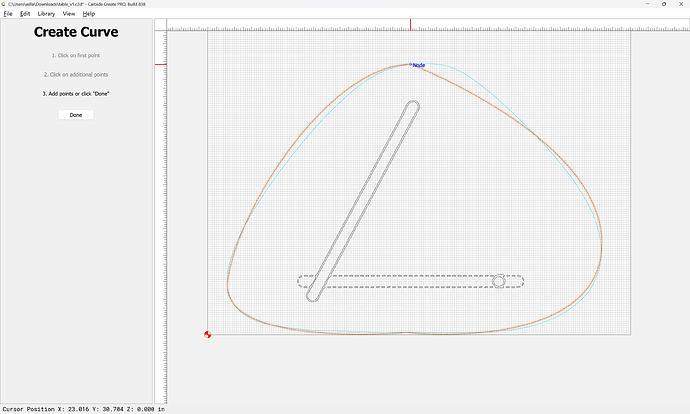
Task: Click the "Add points or click Done" instruction
Action: coord(76,93)
